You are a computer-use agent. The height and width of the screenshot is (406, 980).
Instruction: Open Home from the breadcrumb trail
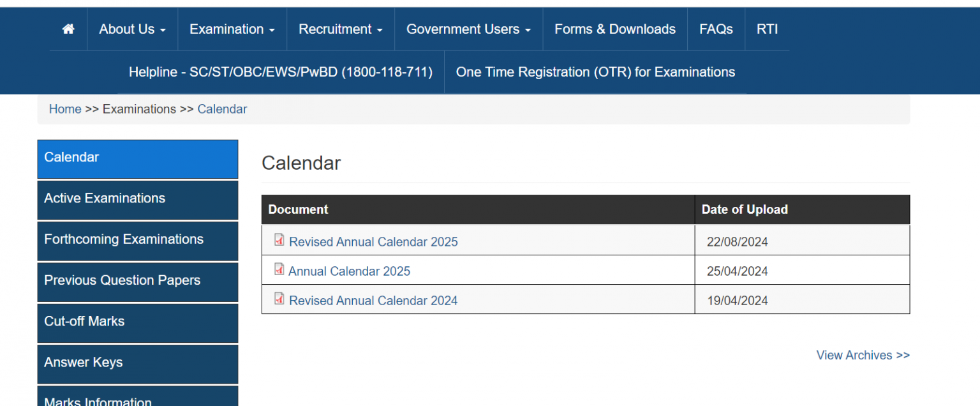click(x=64, y=109)
